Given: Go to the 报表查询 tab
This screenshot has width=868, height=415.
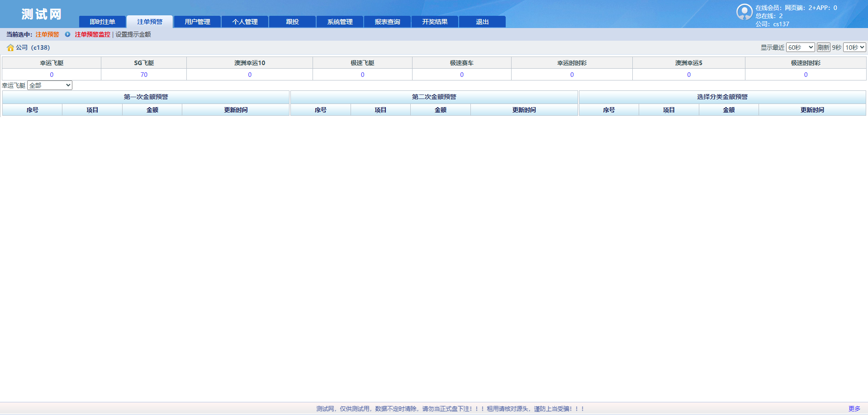Looking at the screenshot, I should tap(387, 22).
